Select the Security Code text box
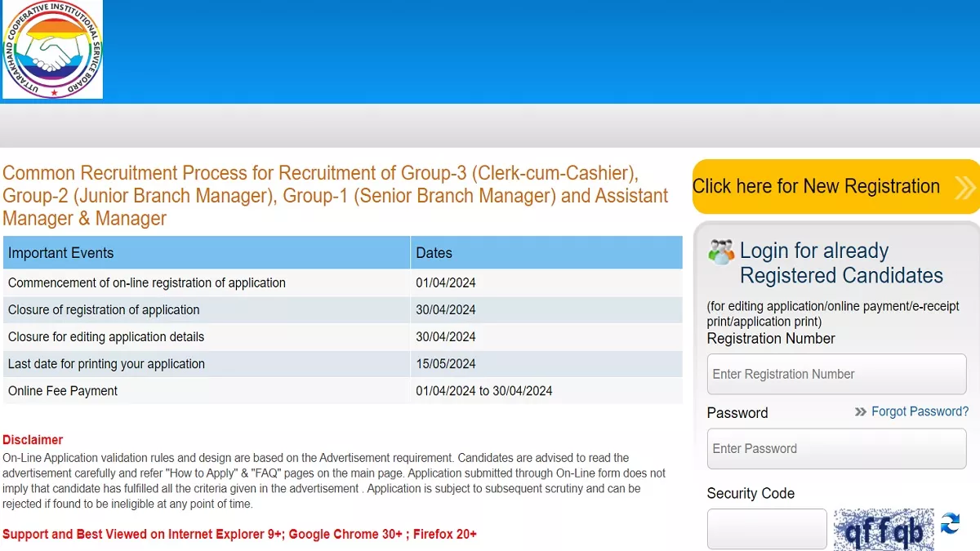The width and height of the screenshot is (980, 551). [767, 529]
